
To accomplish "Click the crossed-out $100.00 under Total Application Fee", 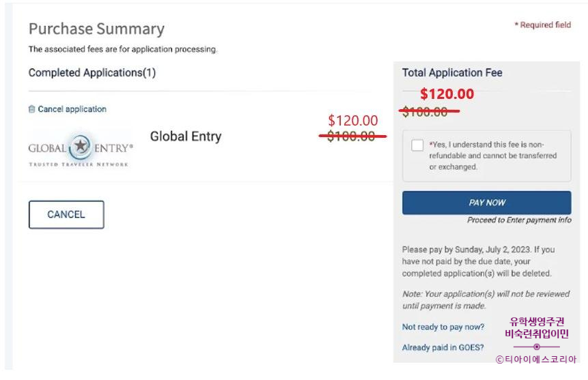I will point(425,112).
